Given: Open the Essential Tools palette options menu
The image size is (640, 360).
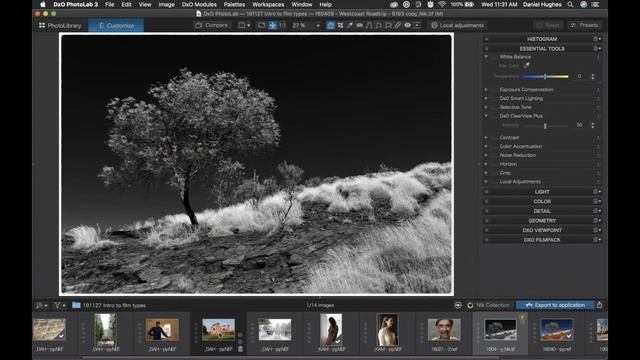Looking at the screenshot, I should [597, 49].
